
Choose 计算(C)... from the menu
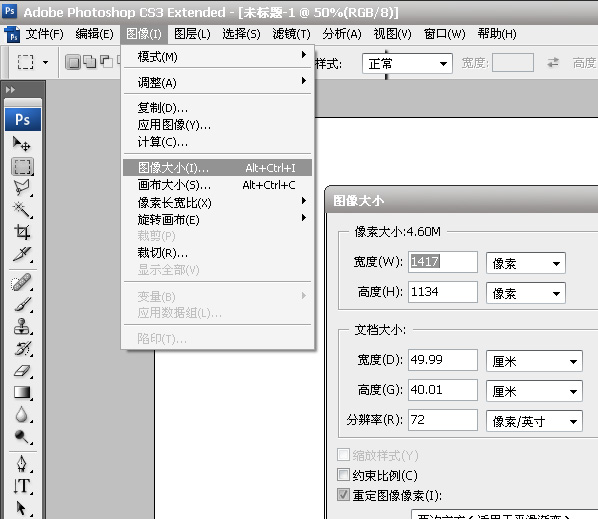tap(217, 142)
